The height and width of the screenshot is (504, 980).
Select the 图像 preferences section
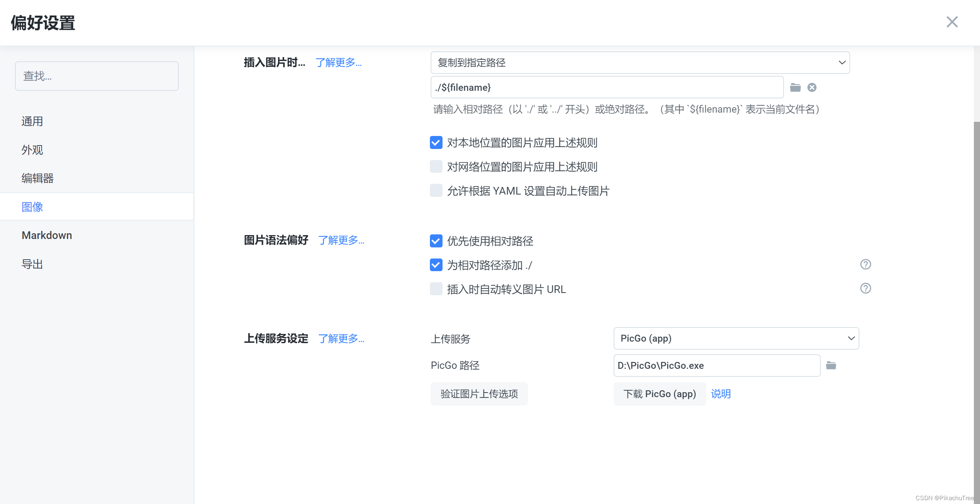point(97,207)
